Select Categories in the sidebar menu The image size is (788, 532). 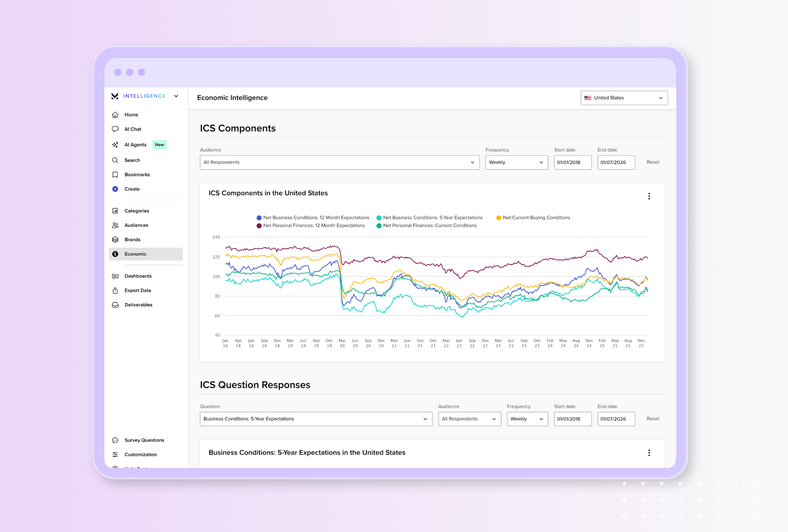click(x=136, y=211)
